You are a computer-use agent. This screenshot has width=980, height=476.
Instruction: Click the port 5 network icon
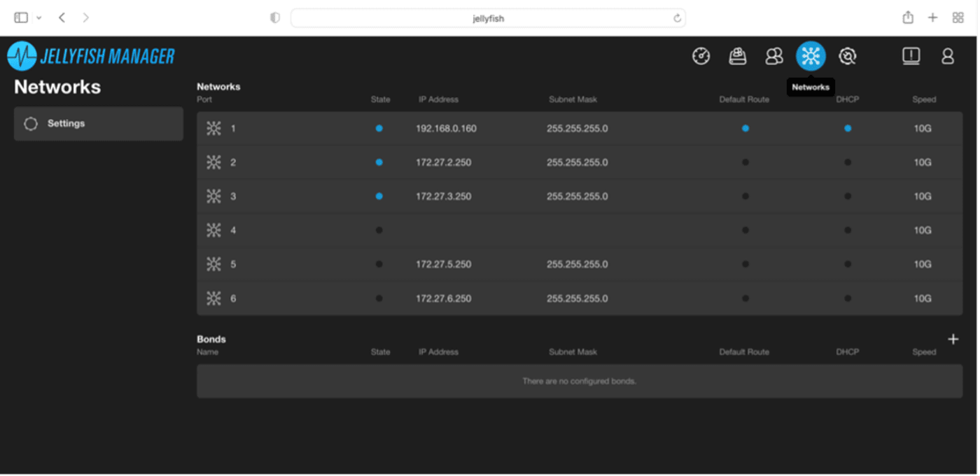pyautogui.click(x=213, y=265)
